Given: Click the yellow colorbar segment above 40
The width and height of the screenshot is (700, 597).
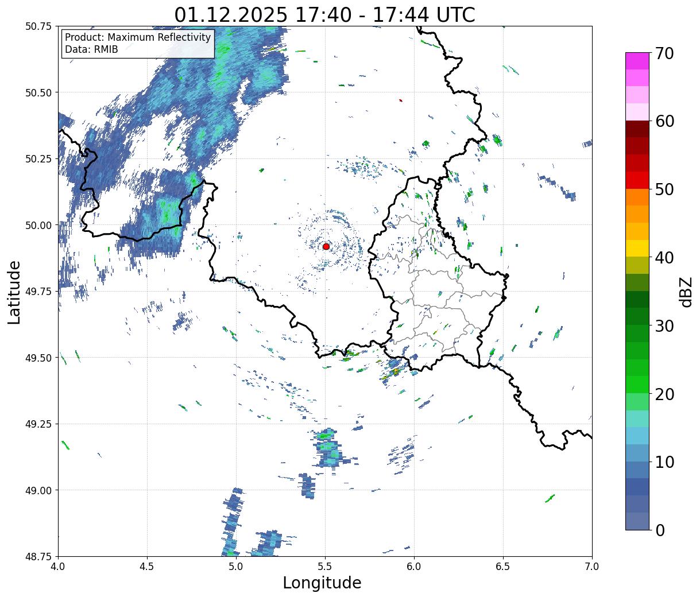Looking at the screenshot, I should click(637, 248).
